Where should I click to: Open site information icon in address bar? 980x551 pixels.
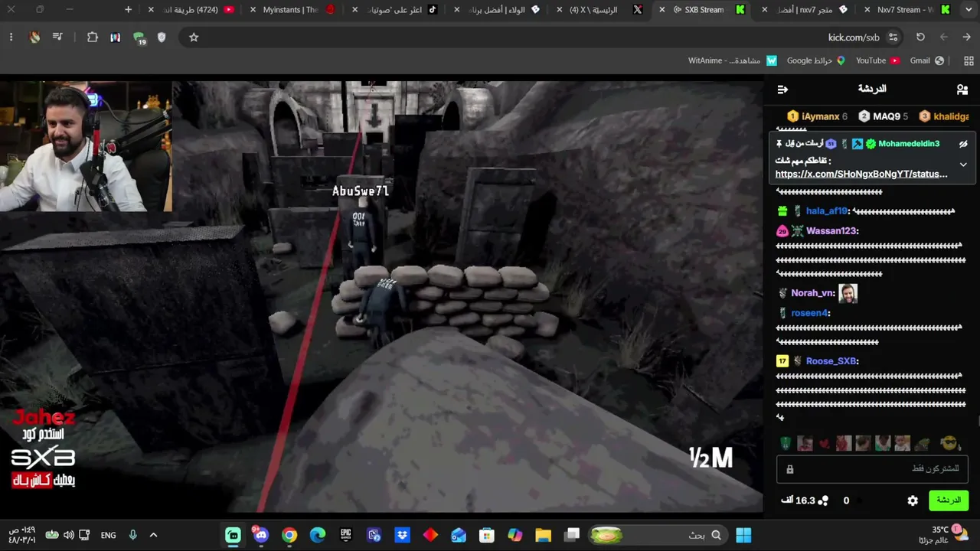pos(893,37)
